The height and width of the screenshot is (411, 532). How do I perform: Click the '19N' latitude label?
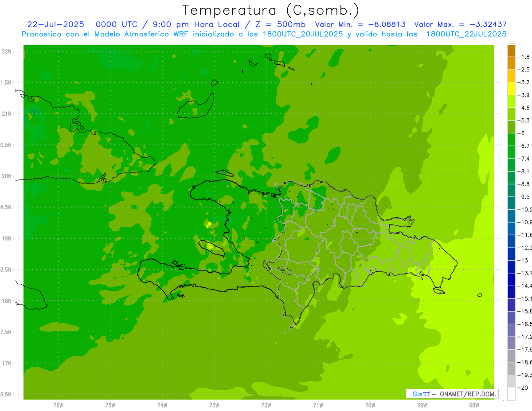(6, 239)
